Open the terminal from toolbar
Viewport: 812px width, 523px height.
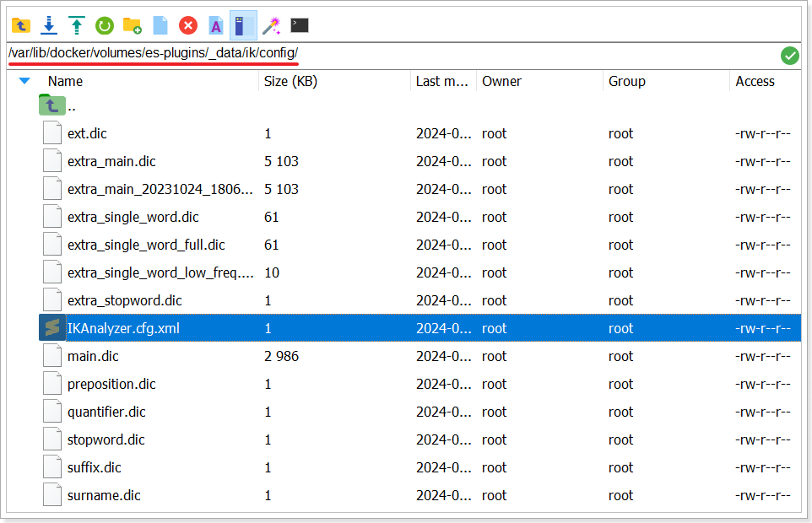299,25
